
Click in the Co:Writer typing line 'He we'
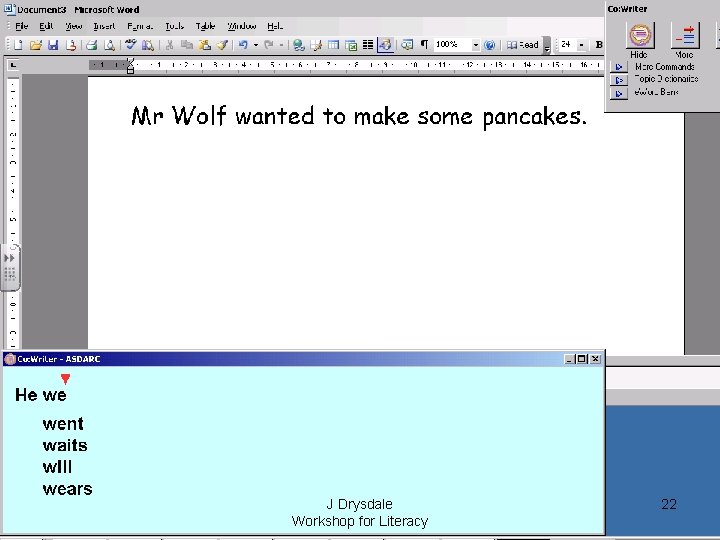41,395
